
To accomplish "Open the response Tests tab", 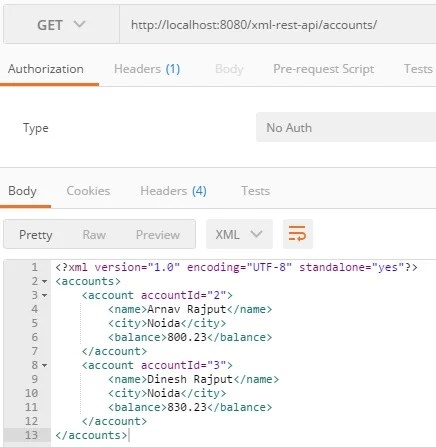I will coord(256,191).
